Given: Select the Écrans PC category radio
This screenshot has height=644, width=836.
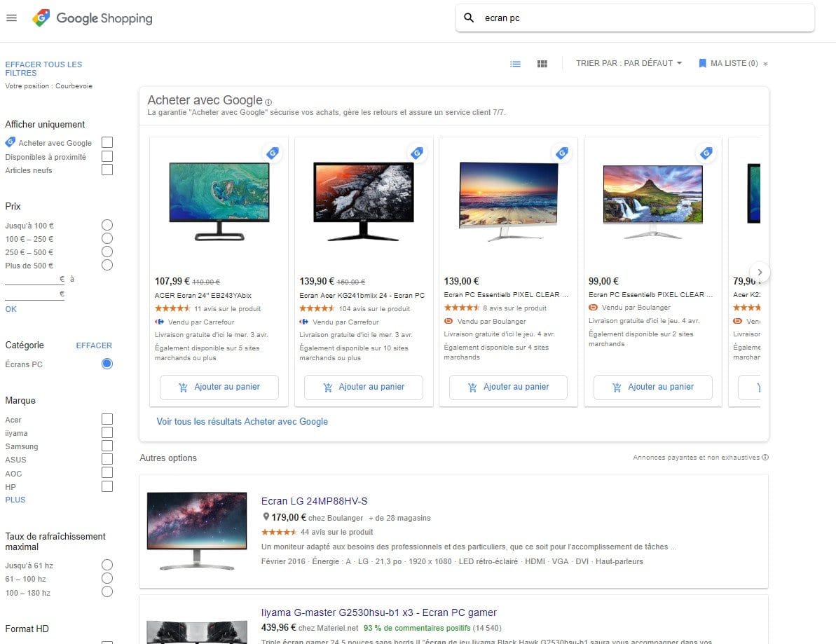Looking at the screenshot, I should 107,364.
